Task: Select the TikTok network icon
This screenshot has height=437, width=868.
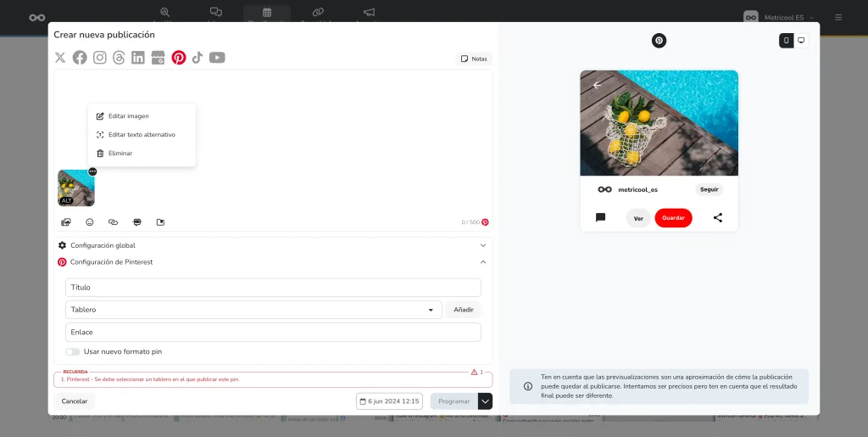Action: pyautogui.click(x=198, y=58)
